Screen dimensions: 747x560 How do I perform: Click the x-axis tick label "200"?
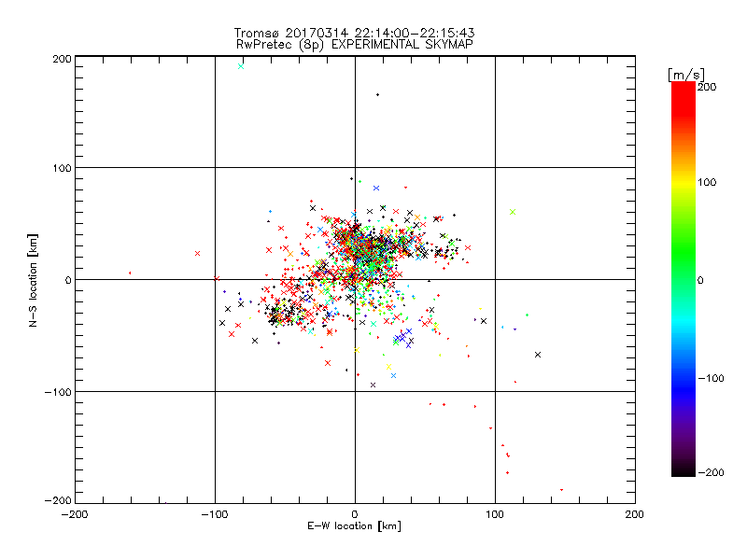coord(635,514)
